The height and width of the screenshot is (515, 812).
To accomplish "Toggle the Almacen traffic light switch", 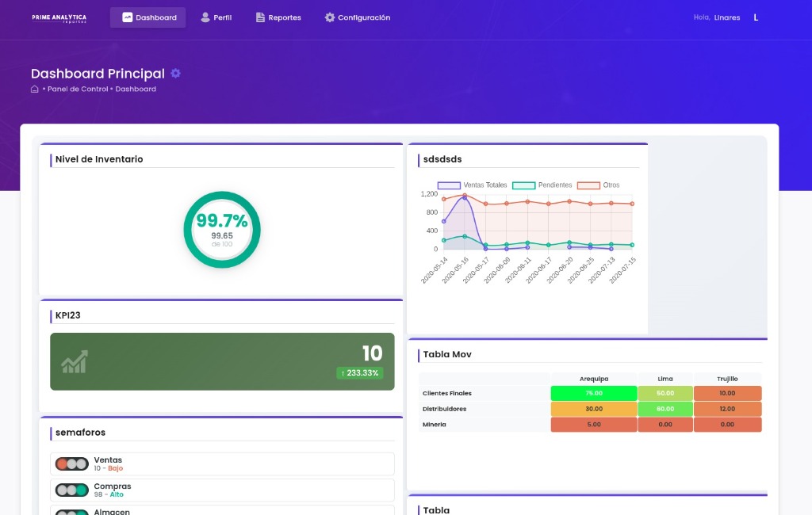I will (71, 513).
